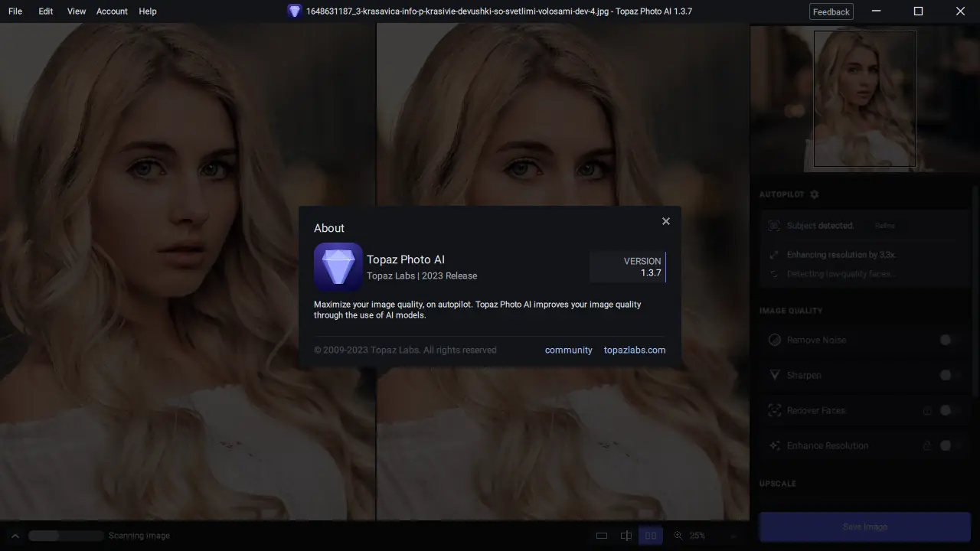Open the Account menu
Screen dimensions: 980x551
[x=112, y=11]
